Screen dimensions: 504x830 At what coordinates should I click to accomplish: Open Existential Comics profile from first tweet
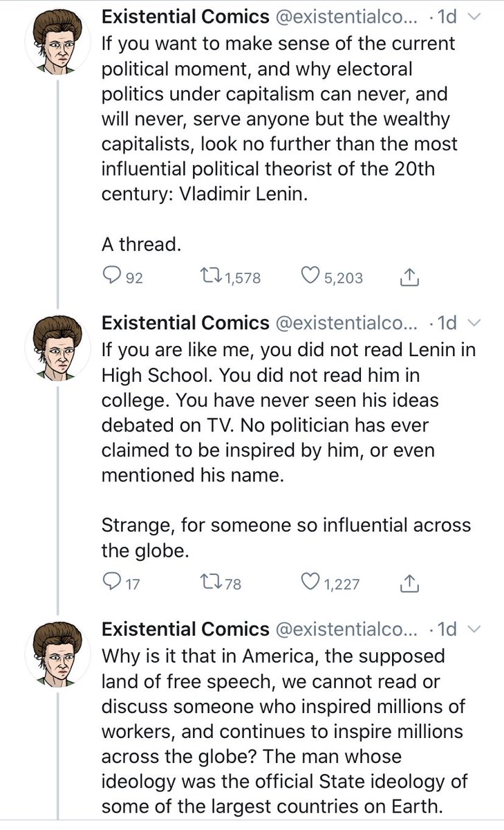pos(185,16)
